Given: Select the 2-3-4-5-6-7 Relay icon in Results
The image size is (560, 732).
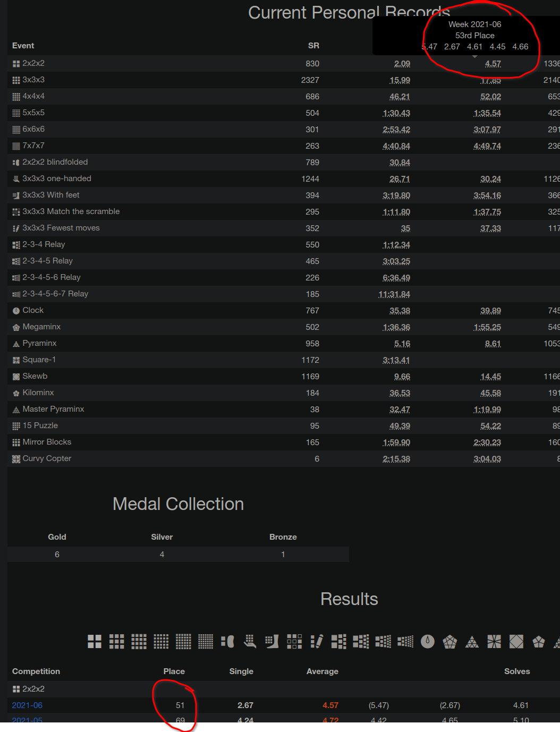Looking at the screenshot, I should coord(405,642).
